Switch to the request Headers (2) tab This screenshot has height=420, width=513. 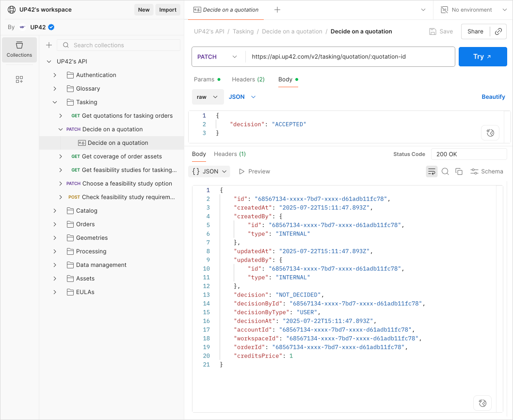tap(248, 79)
